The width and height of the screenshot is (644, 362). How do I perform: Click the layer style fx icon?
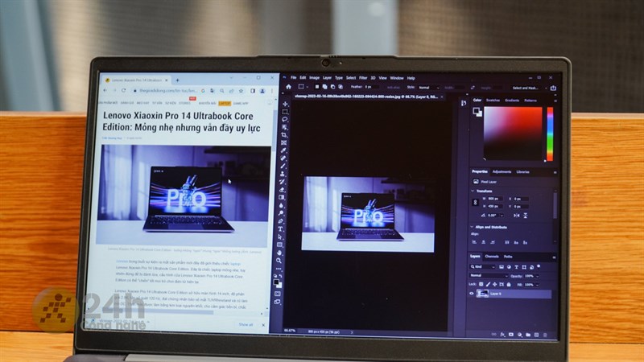(x=502, y=335)
